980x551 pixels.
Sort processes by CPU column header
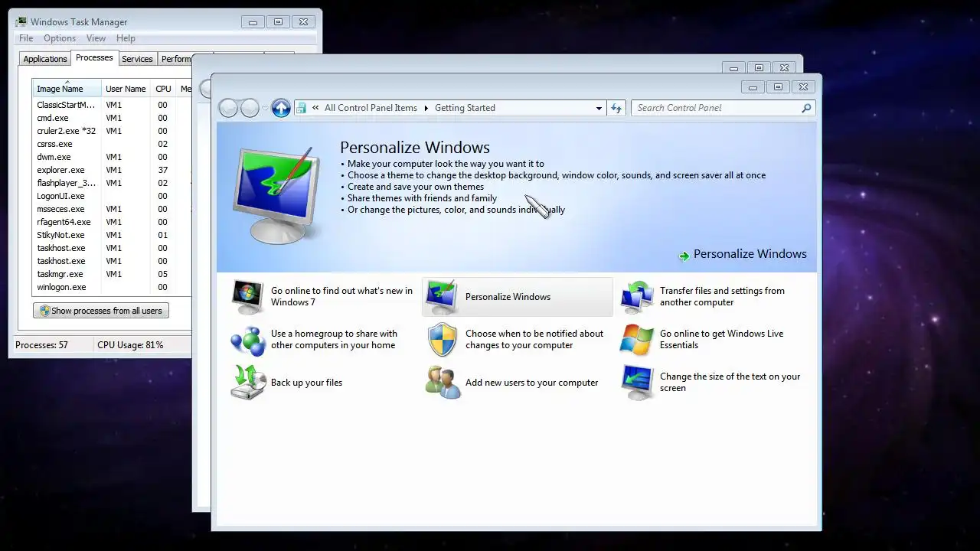tap(163, 89)
